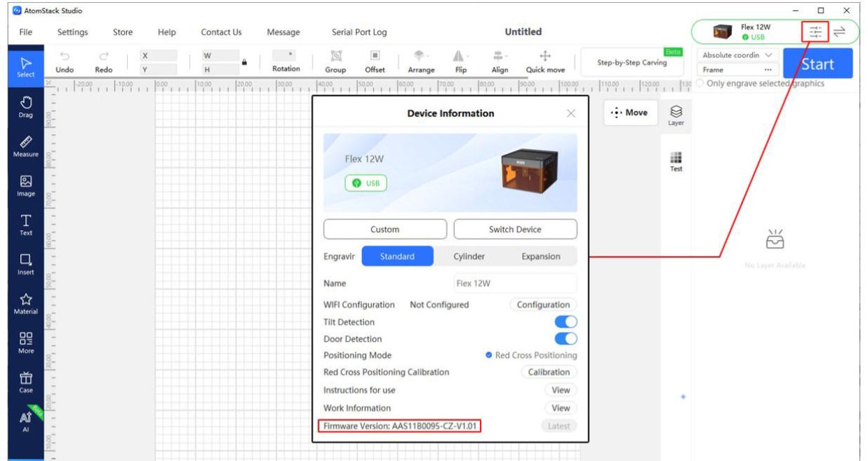The height and width of the screenshot is (461, 868).
Task: Toggle Tilt Detection switch
Action: pos(566,322)
